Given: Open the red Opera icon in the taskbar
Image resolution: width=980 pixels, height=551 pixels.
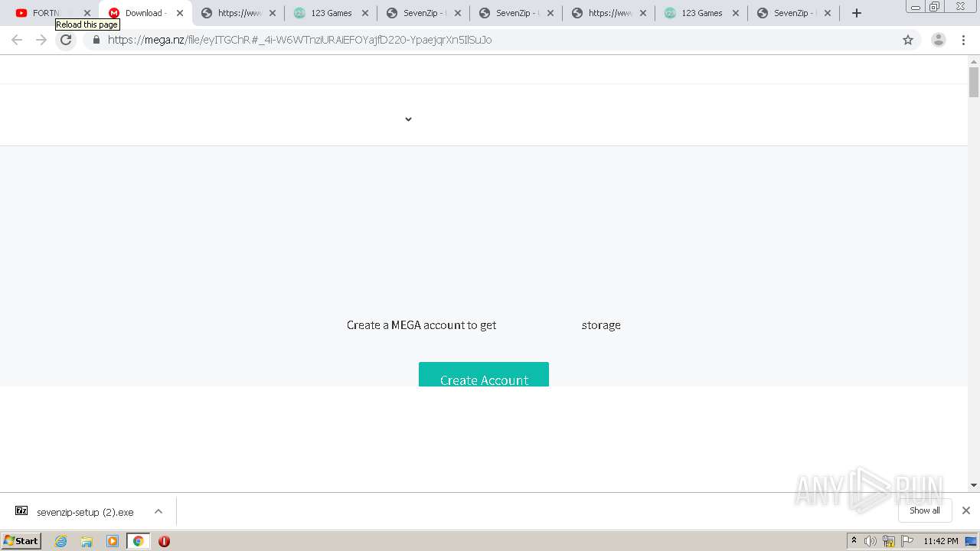Looking at the screenshot, I should click(164, 541).
